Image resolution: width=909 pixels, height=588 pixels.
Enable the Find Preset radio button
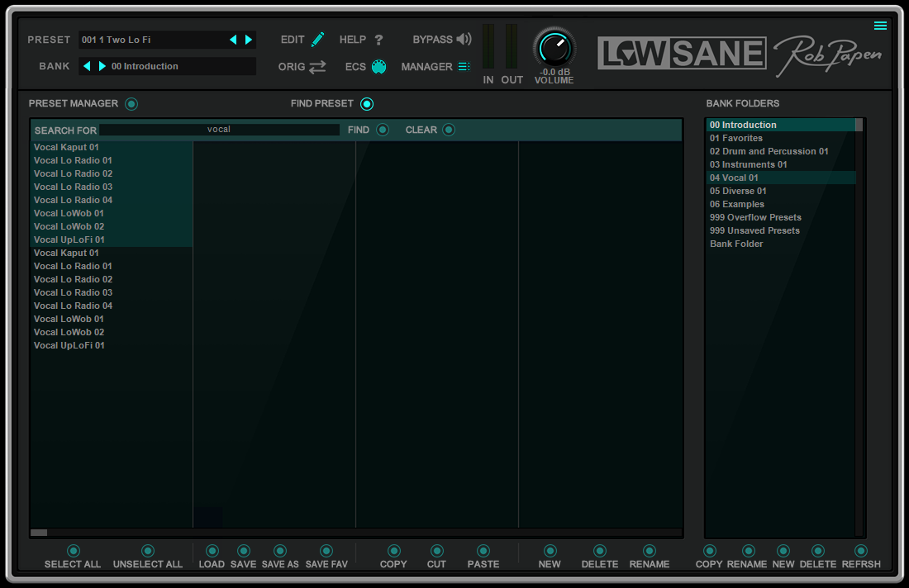[367, 104]
